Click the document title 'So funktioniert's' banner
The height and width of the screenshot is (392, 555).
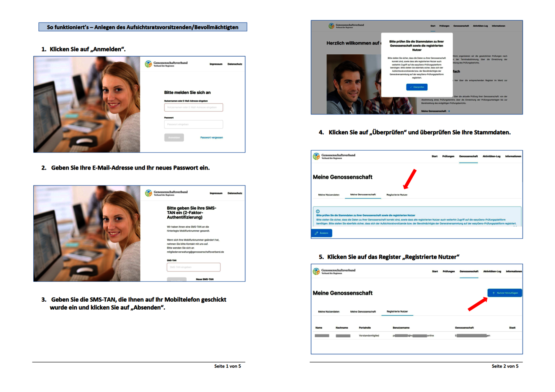143,27
